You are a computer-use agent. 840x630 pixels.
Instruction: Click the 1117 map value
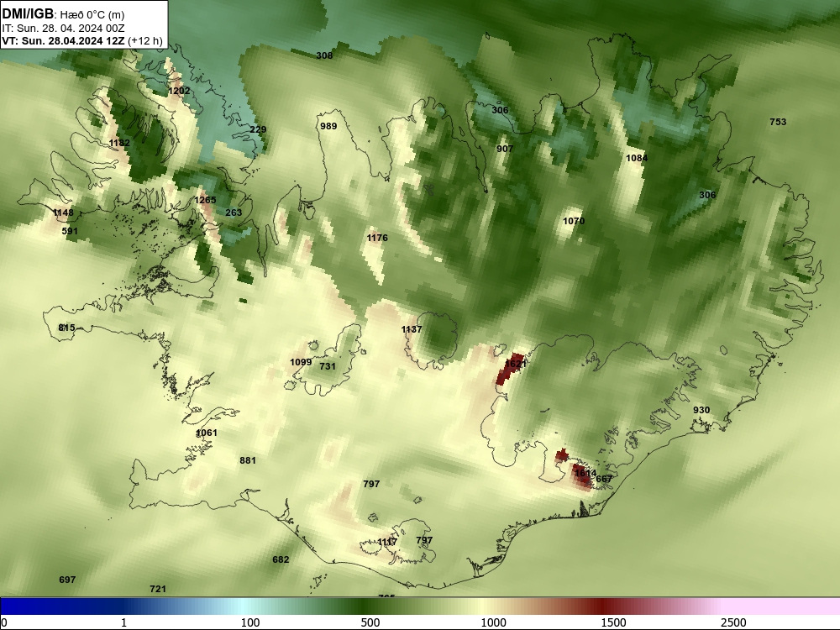coord(387,542)
